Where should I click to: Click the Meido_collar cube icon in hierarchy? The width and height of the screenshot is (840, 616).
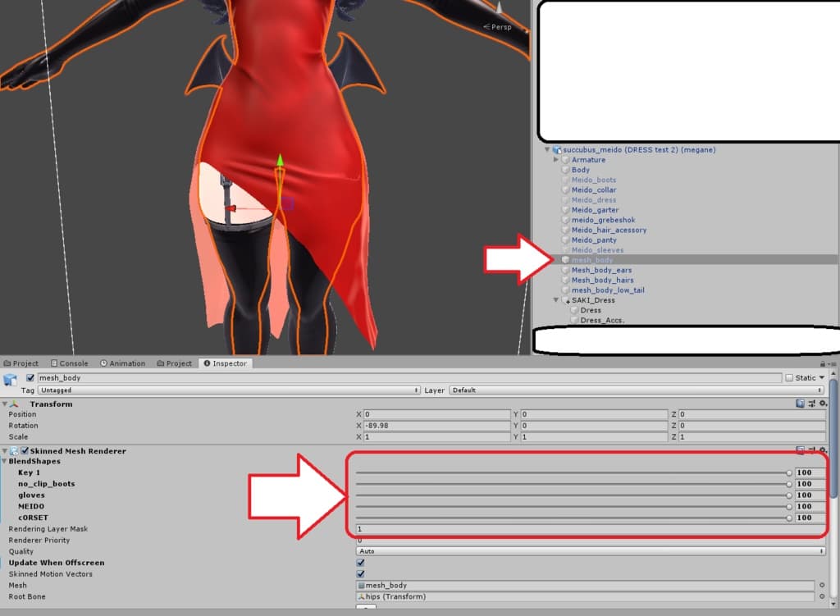click(x=565, y=190)
